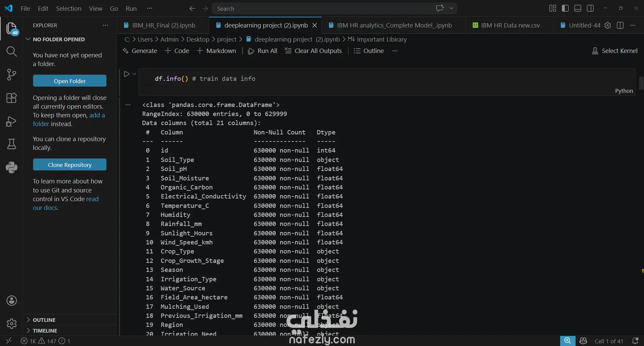Viewport: 644px width, 346px height.
Task: Open the overflow menu after Run
Action: pyautogui.click(x=150, y=8)
